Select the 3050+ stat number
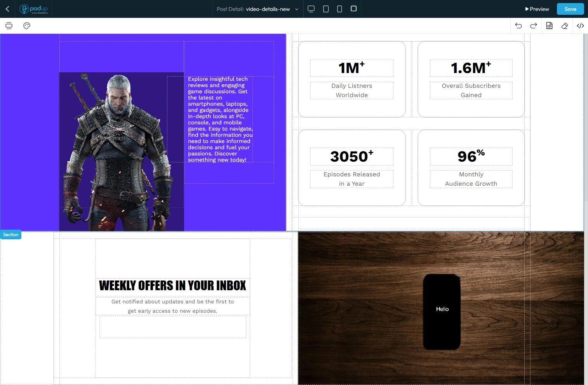The width and height of the screenshot is (588, 385). tap(351, 157)
